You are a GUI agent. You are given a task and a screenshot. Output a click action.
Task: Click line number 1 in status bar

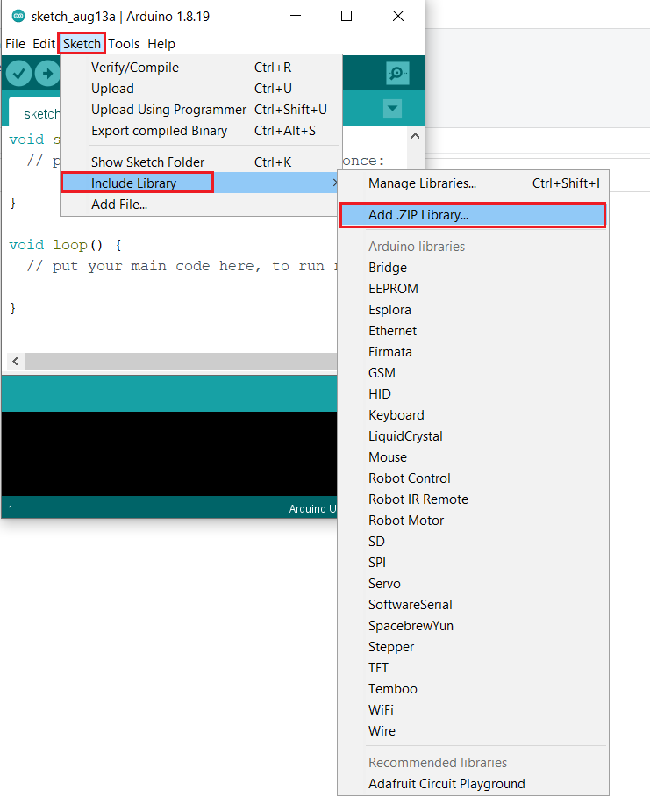11,509
